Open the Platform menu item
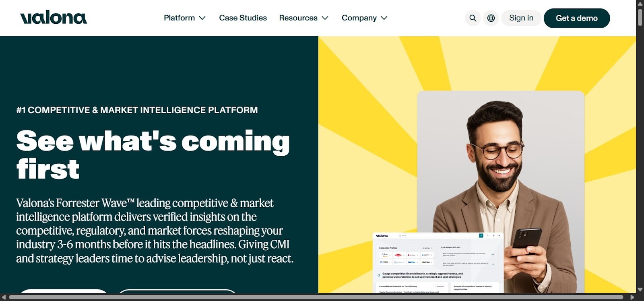644x301 pixels. coord(179,18)
